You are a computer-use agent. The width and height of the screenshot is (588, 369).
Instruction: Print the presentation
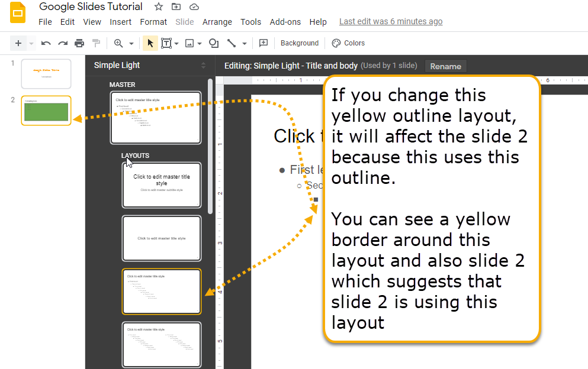[79, 43]
